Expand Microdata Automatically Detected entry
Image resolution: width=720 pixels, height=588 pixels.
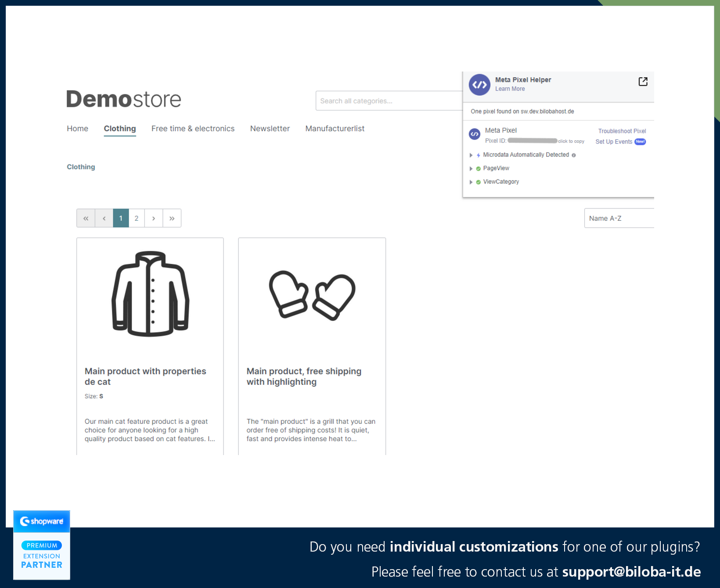(x=471, y=155)
